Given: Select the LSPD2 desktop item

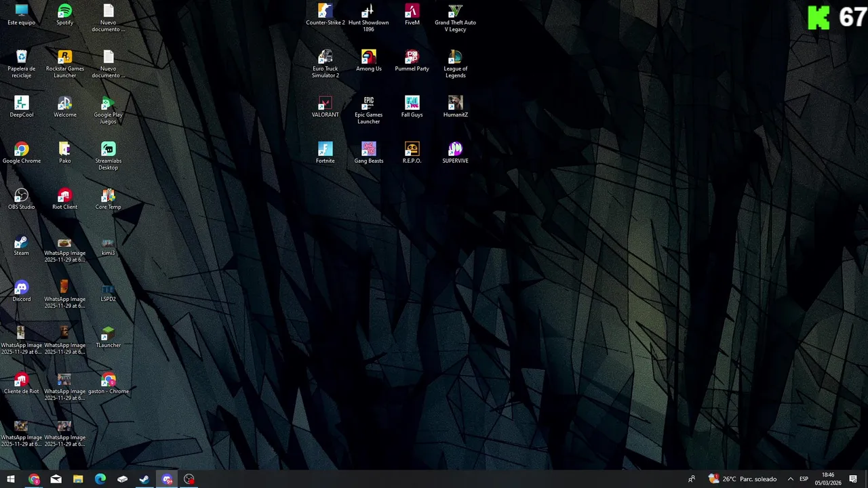Looking at the screenshot, I should pyautogui.click(x=108, y=291).
